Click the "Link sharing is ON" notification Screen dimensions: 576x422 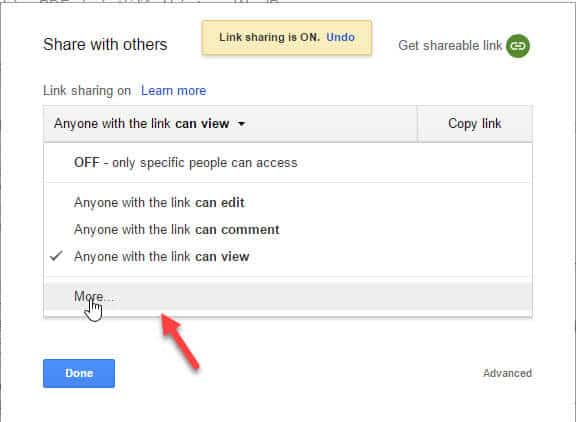coord(287,38)
